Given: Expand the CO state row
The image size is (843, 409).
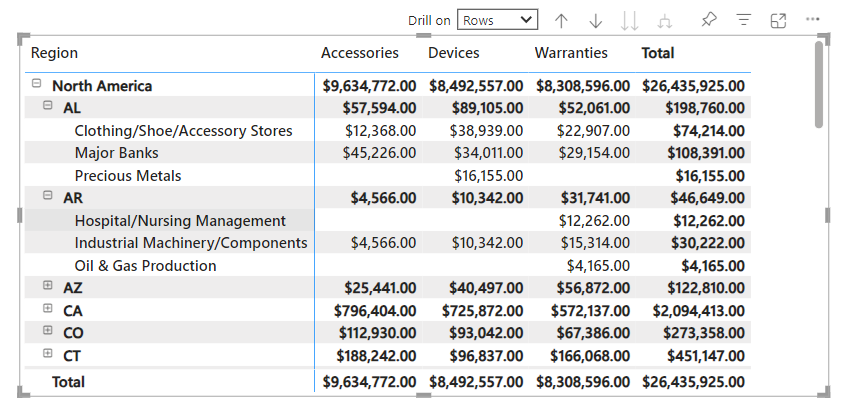Looking at the screenshot, I should pyautogui.click(x=47, y=332).
